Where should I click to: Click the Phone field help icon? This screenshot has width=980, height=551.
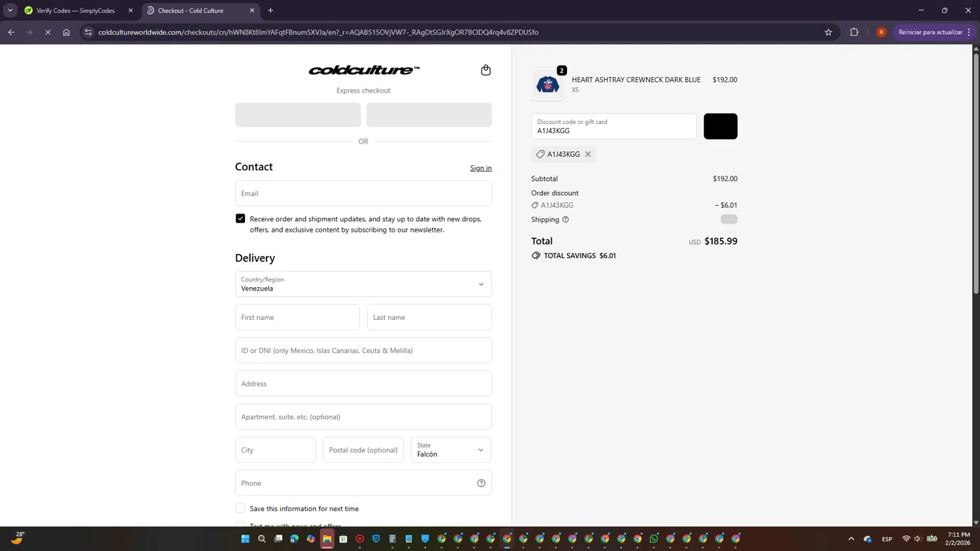click(x=481, y=483)
